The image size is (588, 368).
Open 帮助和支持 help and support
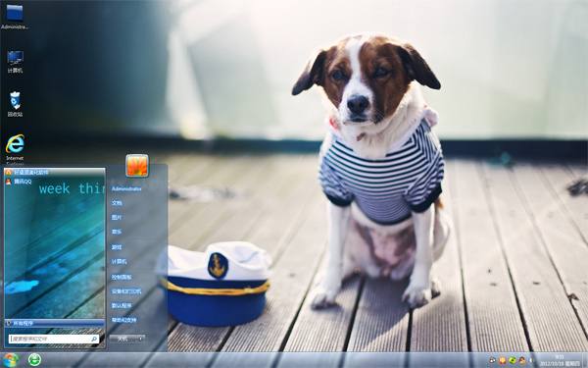click(124, 320)
